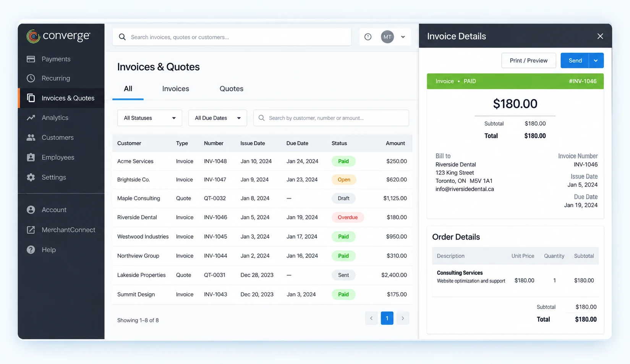Click the Converge logo
Viewport: 630px width, 364px height.
point(58,36)
